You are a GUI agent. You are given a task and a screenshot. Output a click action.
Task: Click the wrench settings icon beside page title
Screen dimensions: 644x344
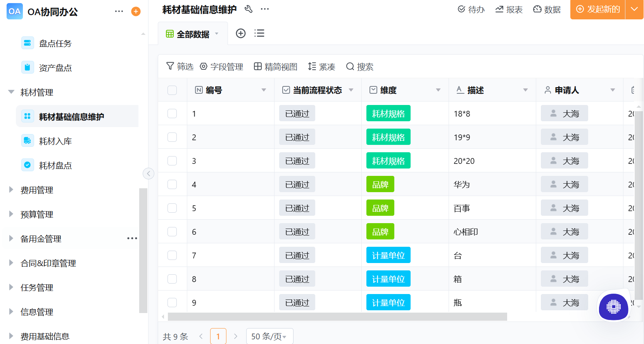249,9
